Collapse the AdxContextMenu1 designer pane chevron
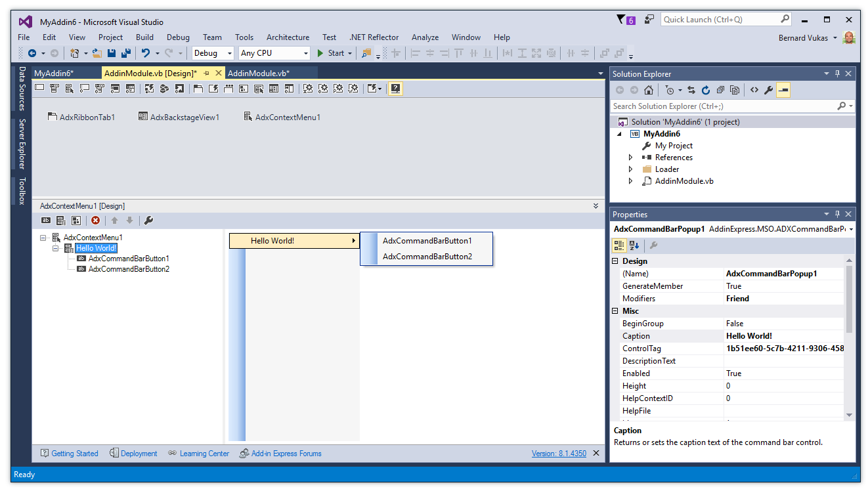The height and width of the screenshot is (489, 868). pos(596,206)
